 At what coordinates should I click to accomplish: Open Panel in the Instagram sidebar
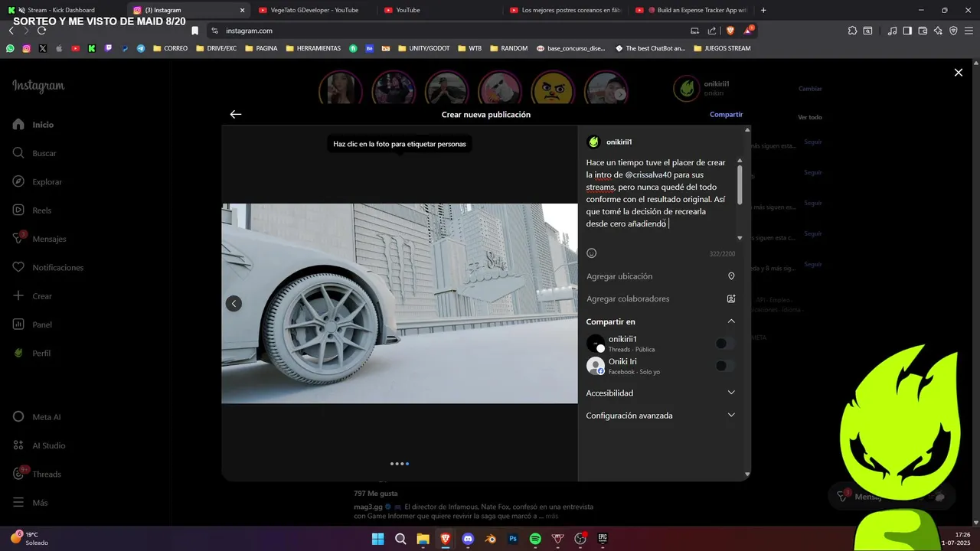[33, 324]
